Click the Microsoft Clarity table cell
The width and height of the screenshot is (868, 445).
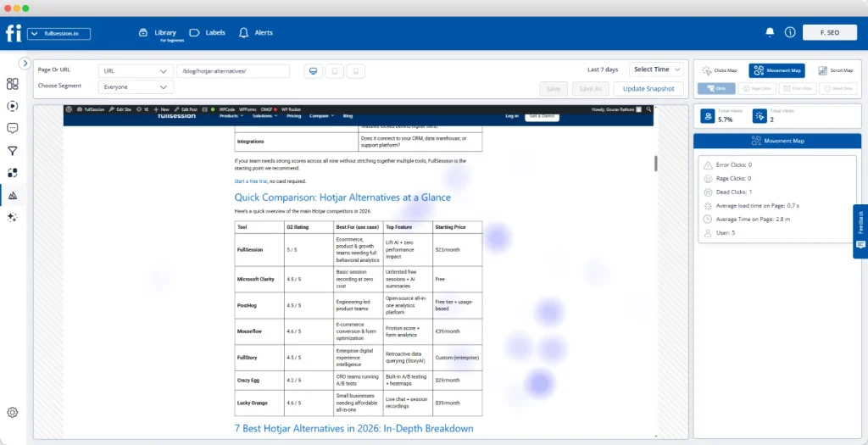[259, 279]
